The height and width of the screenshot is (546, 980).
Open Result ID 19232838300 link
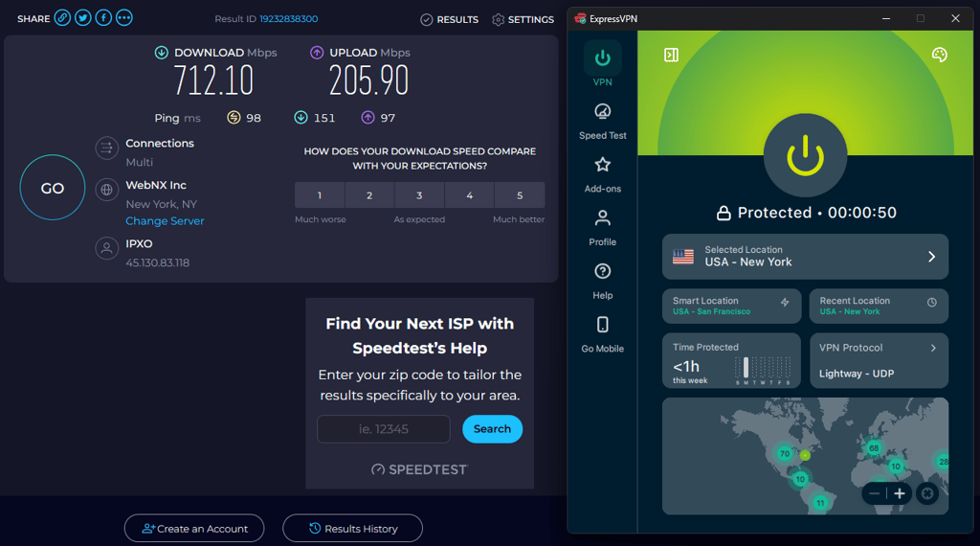click(x=289, y=19)
